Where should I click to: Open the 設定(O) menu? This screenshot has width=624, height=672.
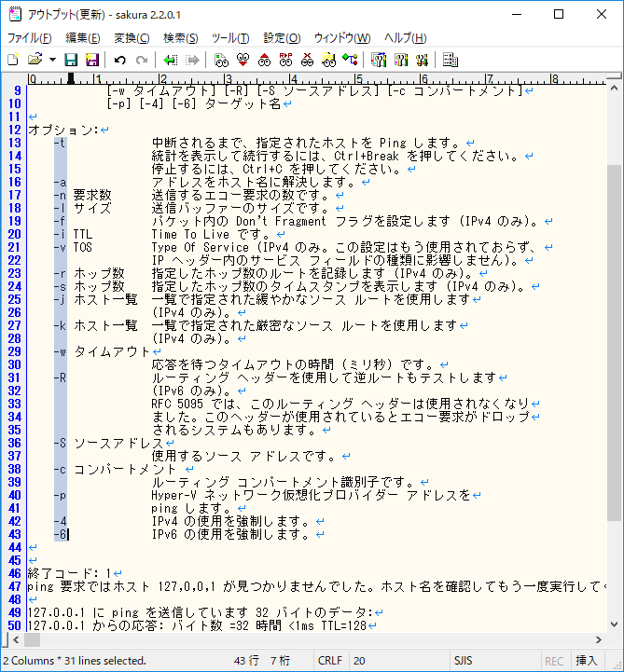pyautogui.click(x=282, y=38)
